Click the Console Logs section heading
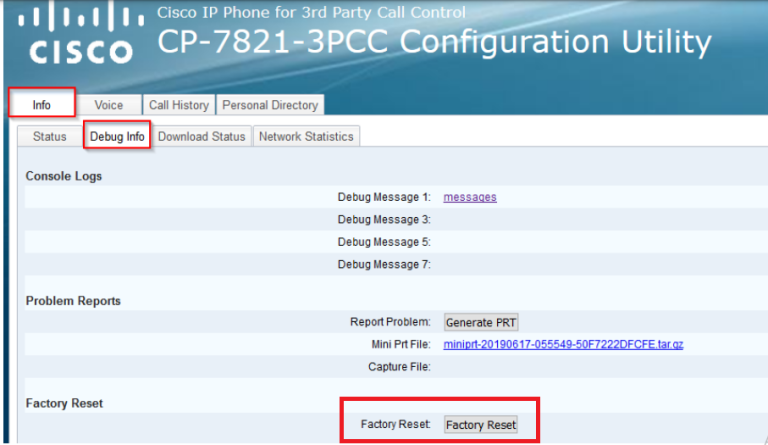 [x=64, y=176]
